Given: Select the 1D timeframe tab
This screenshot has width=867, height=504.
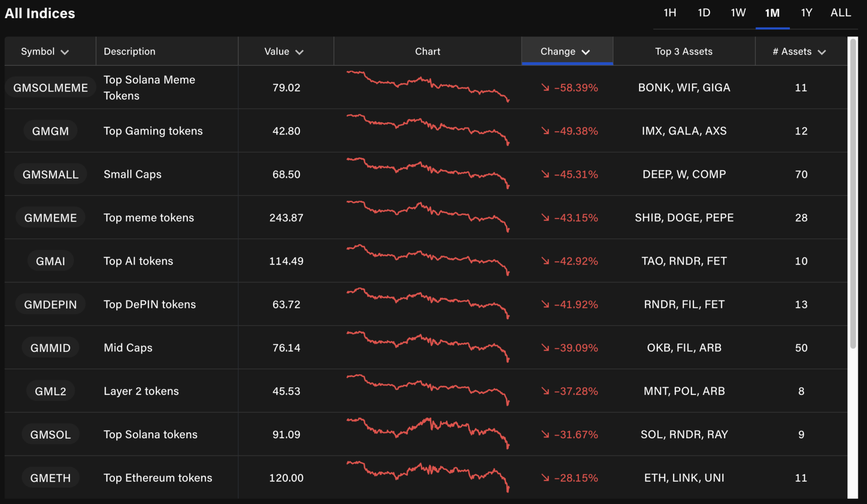Looking at the screenshot, I should (x=704, y=13).
